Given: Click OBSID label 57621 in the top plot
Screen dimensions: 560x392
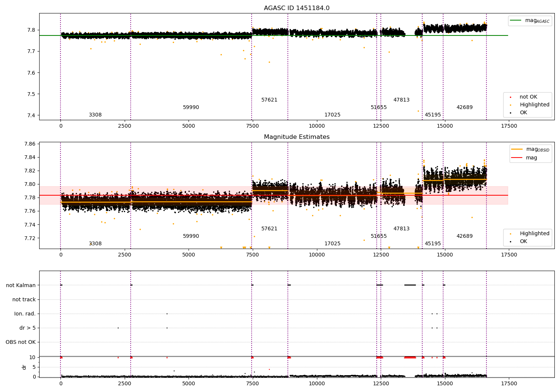Looking at the screenshot, I should tap(269, 100).
